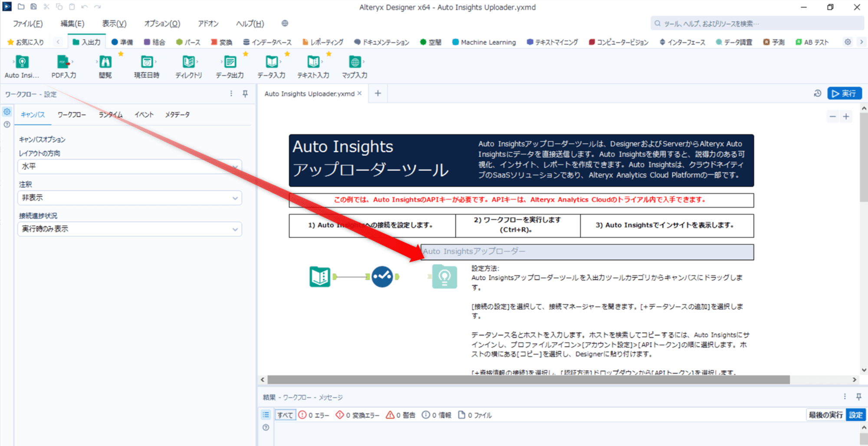The height and width of the screenshot is (446, 868).
Task: Open results panel three-dot menu
Action: 845,396
